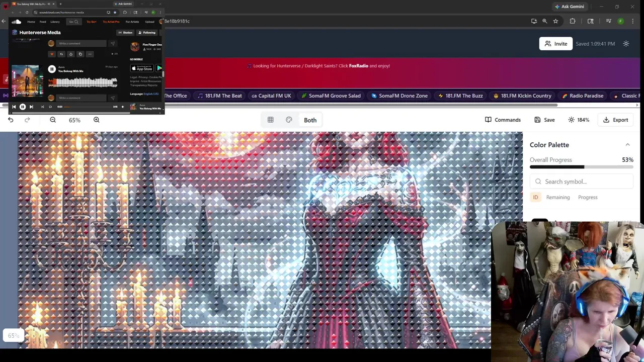Open the App Store download badge
The image size is (644, 362).
142,68
